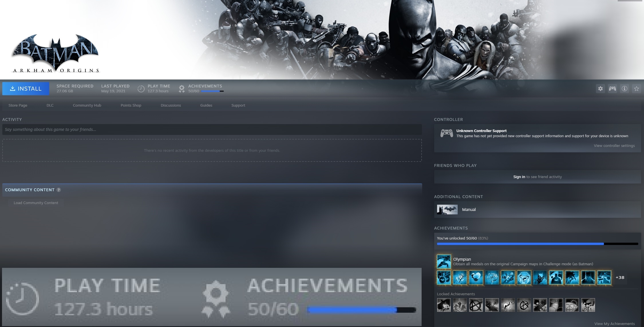Image resolution: width=644 pixels, height=327 pixels.
Task: Click the unlocked Batman cowl portrait achievement
Action: [540, 278]
